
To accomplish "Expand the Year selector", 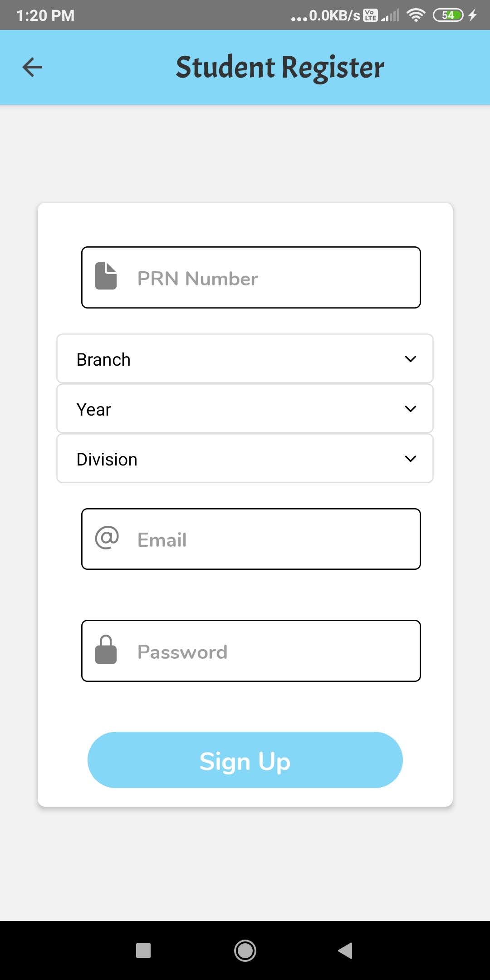I will (245, 408).
